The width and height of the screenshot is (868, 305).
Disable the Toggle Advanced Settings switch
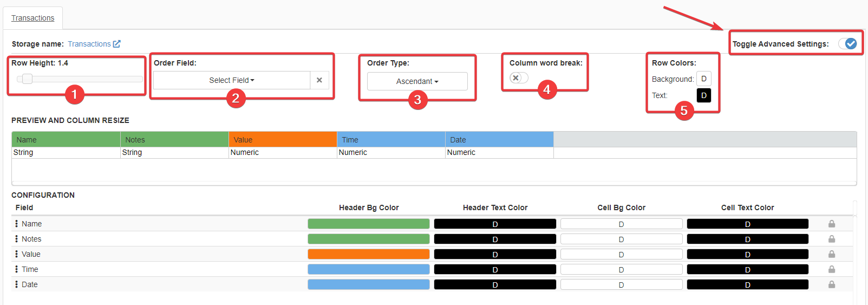pos(847,44)
